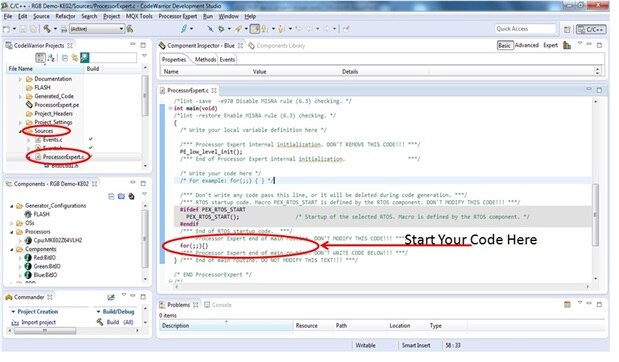Image resolution: width=619 pixels, height=362 pixels.
Task: Switch to the Events tab
Action: click(x=227, y=60)
